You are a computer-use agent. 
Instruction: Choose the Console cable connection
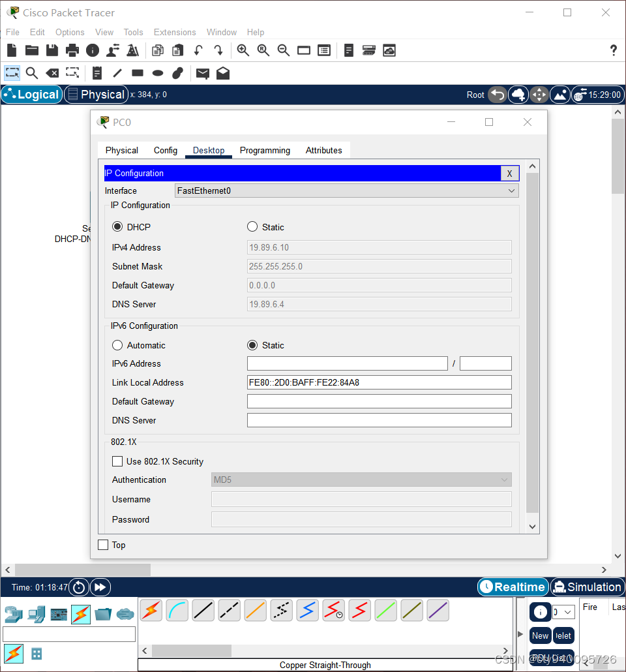coord(177,611)
